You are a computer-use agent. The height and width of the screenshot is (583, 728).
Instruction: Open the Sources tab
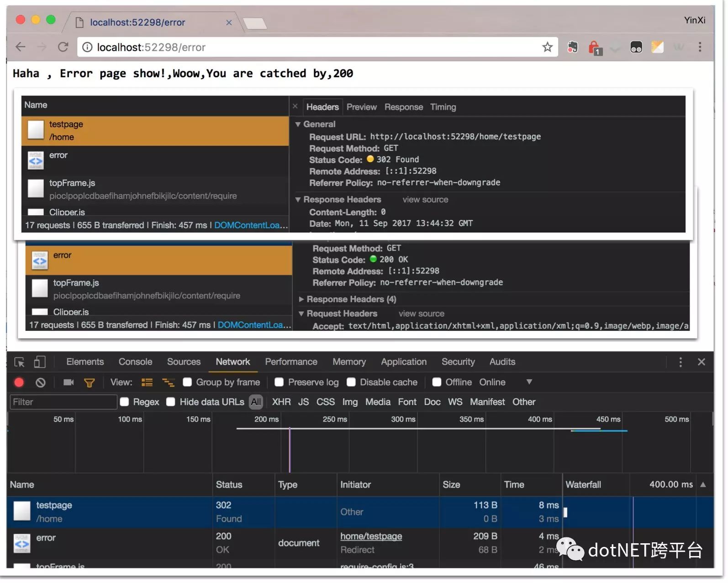(x=184, y=362)
